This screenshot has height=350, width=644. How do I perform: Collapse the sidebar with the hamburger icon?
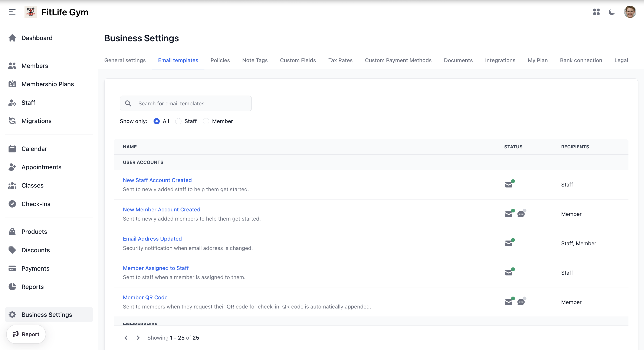pyautogui.click(x=11, y=12)
